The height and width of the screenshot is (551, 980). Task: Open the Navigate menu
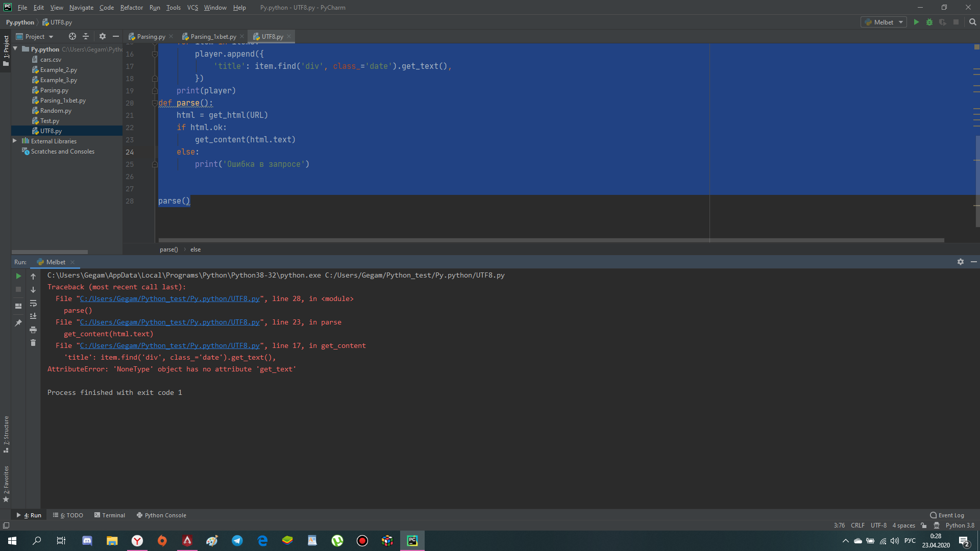pyautogui.click(x=81, y=8)
